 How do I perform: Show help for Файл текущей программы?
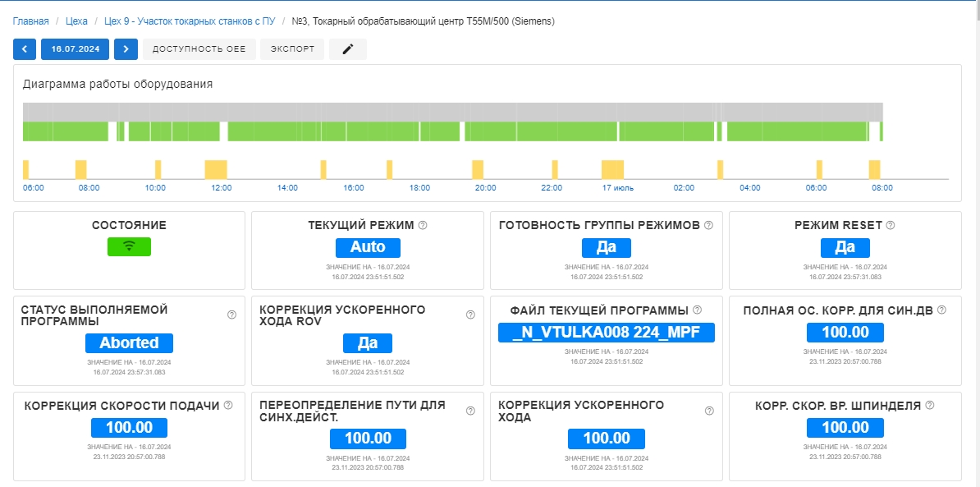click(697, 310)
